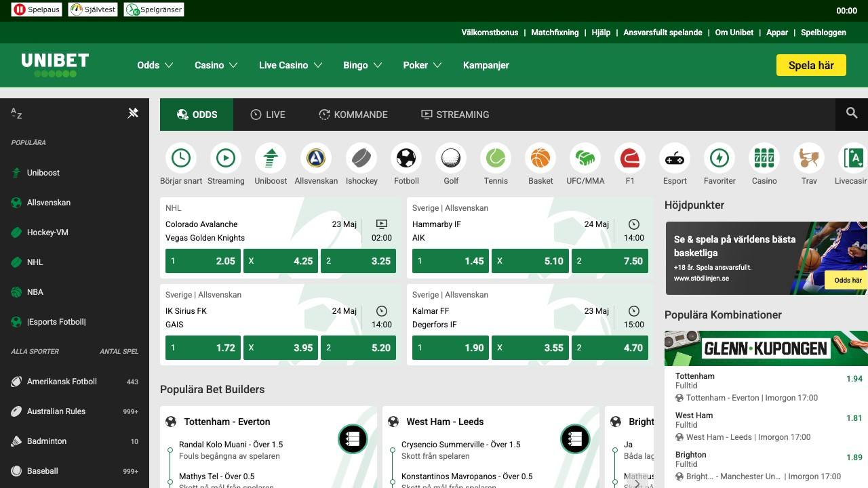Open Esports Fotboll in the sidebar
The width and height of the screenshot is (868, 488).
click(75, 322)
